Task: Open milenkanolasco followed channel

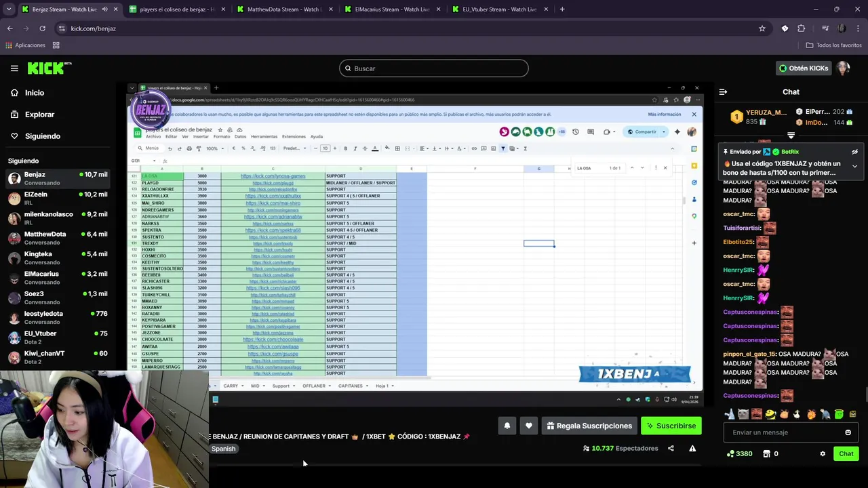Action: pyautogui.click(x=58, y=218)
